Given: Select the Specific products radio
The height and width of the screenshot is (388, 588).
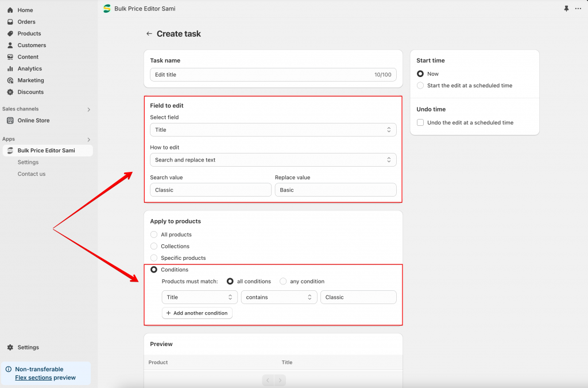Looking at the screenshot, I should pyautogui.click(x=154, y=258).
